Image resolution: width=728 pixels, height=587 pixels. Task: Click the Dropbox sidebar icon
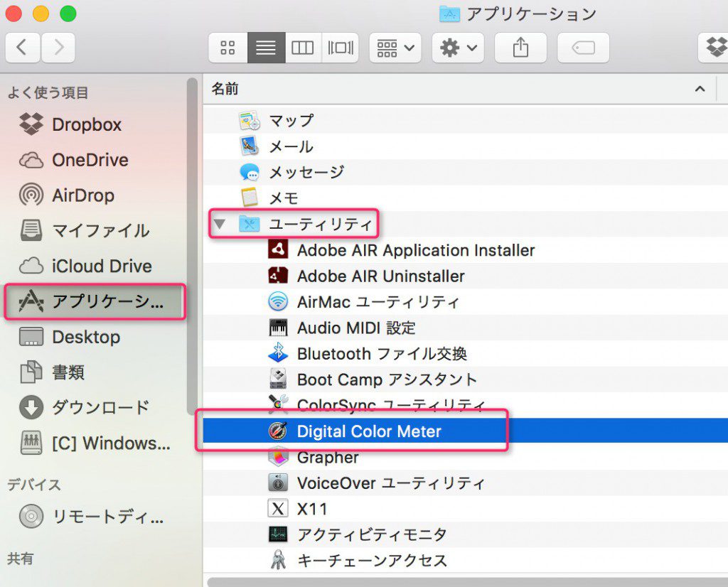pos(31,124)
